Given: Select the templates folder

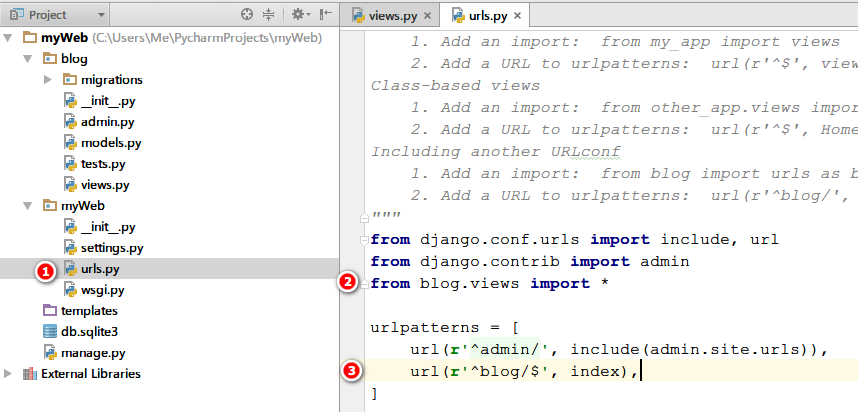Looking at the screenshot, I should point(89,311).
